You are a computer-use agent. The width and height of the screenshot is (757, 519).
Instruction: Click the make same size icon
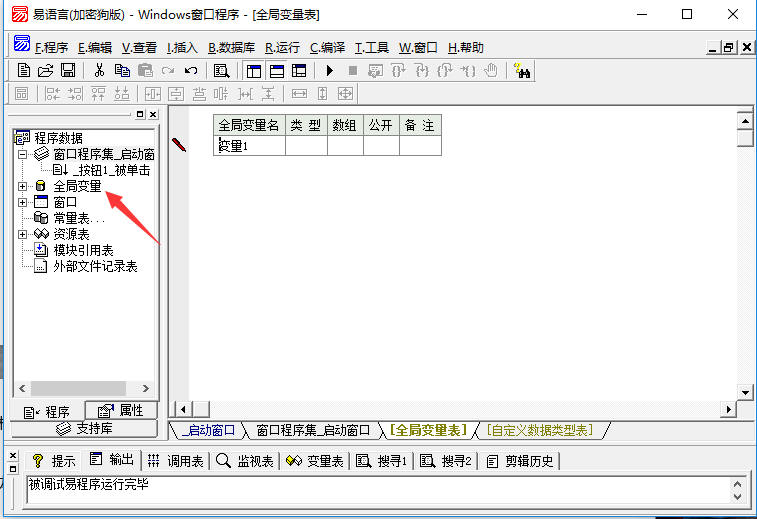click(345, 94)
